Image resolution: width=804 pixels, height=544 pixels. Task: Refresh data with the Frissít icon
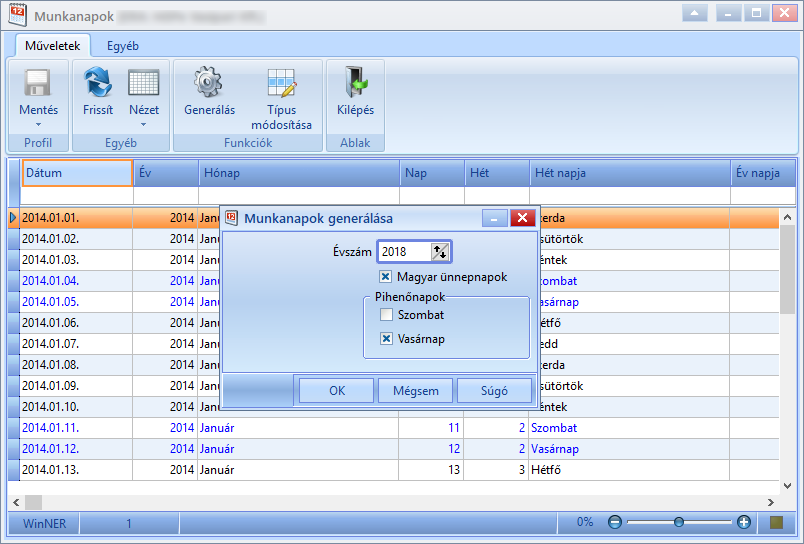97,83
